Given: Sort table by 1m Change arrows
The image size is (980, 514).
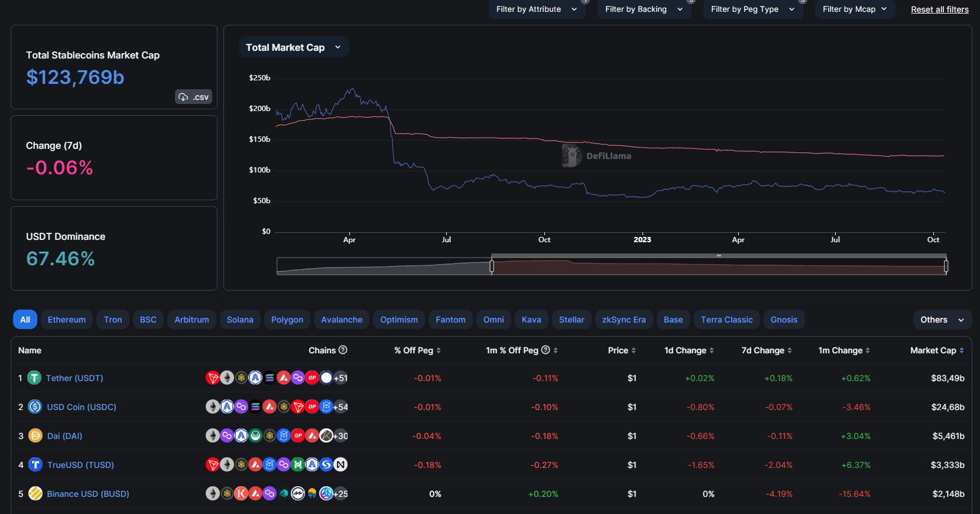Looking at the screenshot, I should click(x=868, y=350).
